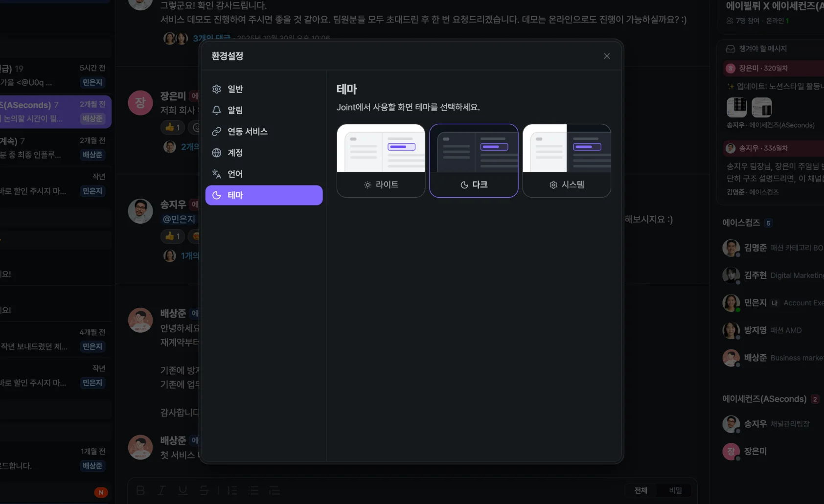The height and width of the screenshot is (504, 824).
Task: Open the 연동 서비스 settings section
Action: [264, 132]
